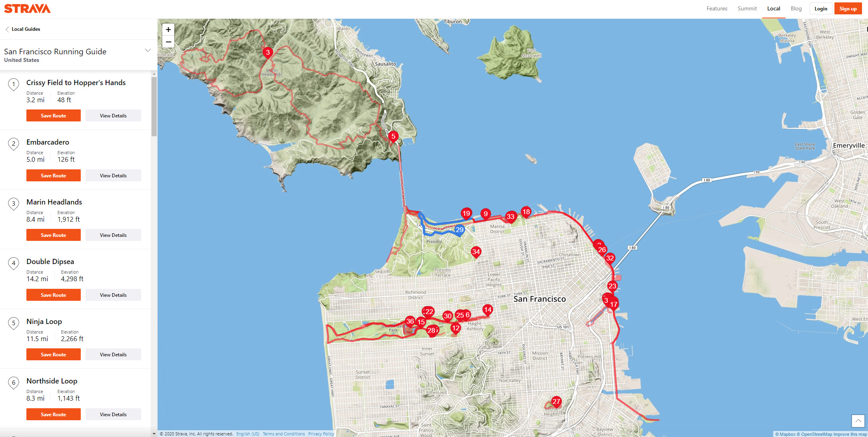Open the Local menu item
This screenshot has width=868, height=437.
point(774,9)
